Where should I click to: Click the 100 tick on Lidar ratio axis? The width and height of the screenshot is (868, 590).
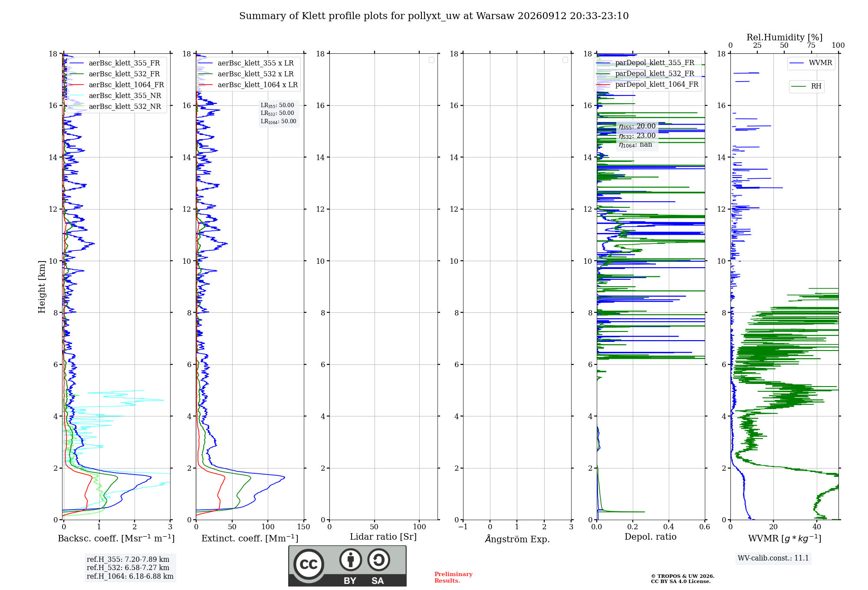click(x=420, y=527)
